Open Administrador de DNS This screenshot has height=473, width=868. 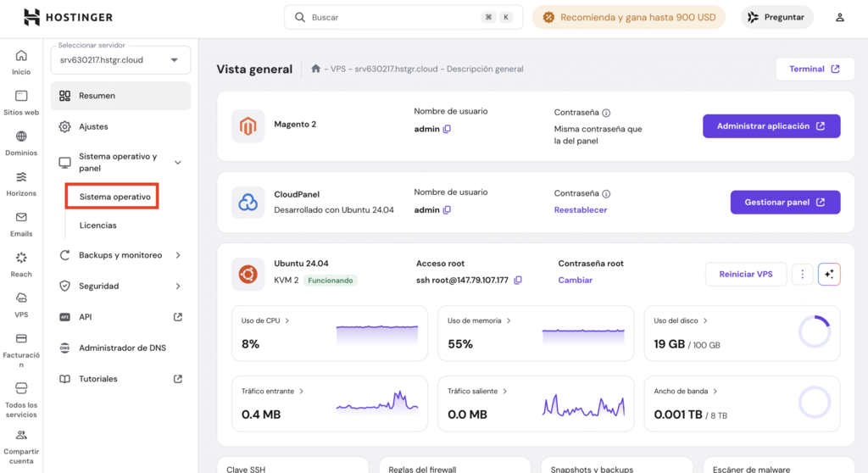pos(120,348)
